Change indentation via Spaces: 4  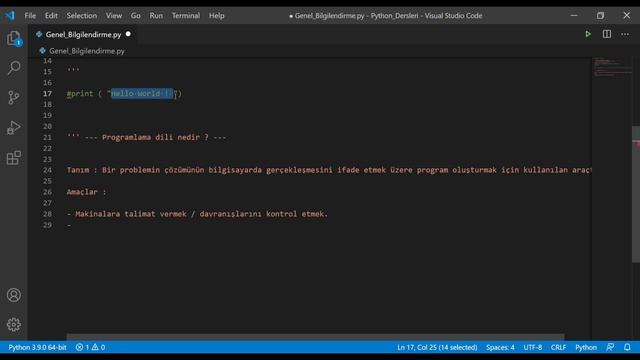[500, 347]
